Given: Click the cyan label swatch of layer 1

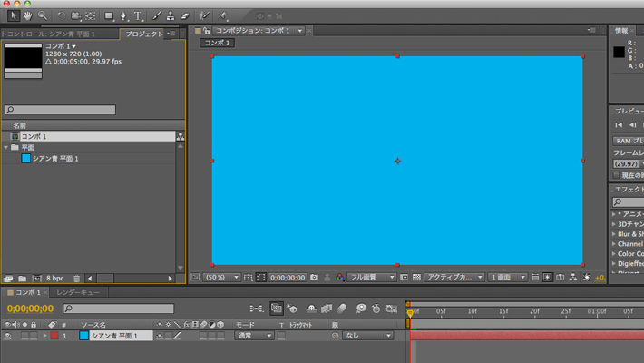Looking at the screenshot, I should [x=83, y=336].
